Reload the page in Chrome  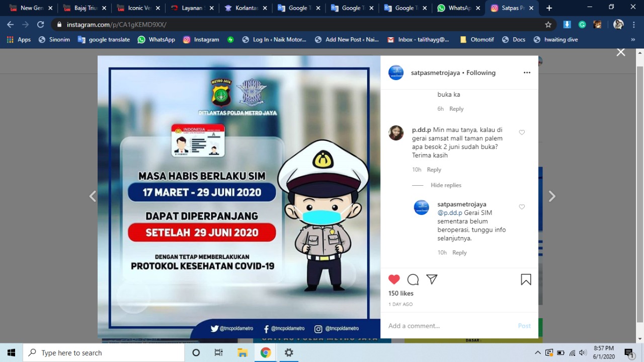tap(41, 24)
